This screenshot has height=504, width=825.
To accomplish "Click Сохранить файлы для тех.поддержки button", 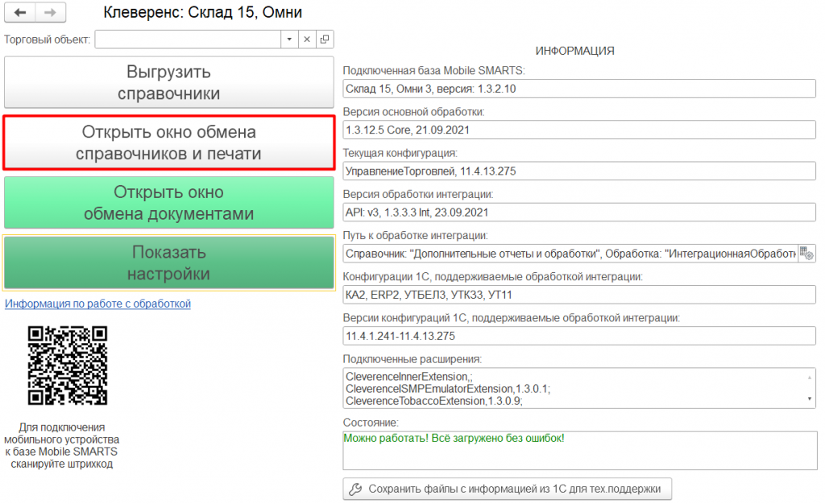I will 508,489.
